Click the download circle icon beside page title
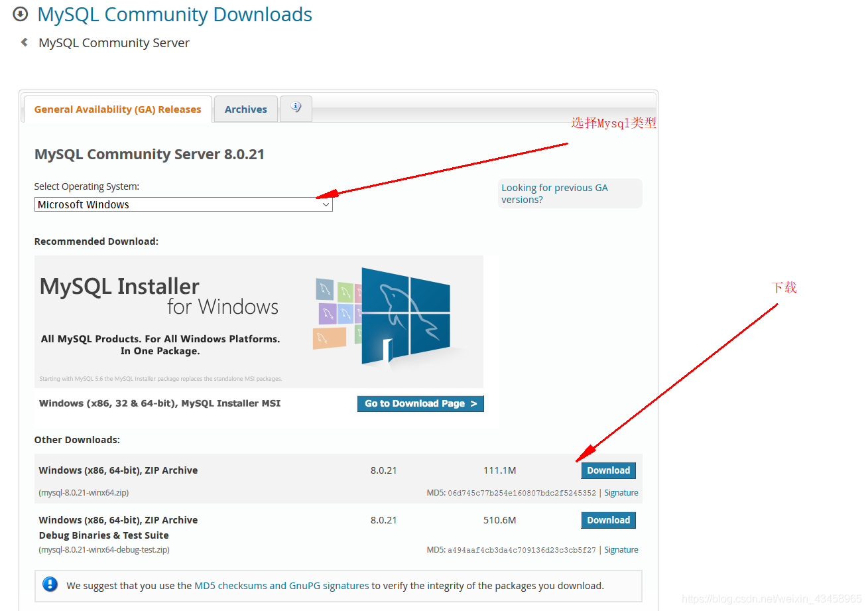 [x=21, y=14]
